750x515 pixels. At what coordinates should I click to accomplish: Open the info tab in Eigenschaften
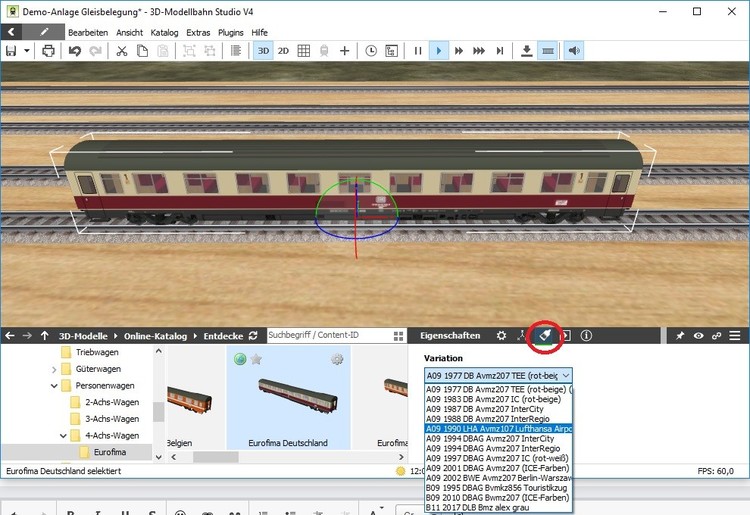click(x=586, y=336)
